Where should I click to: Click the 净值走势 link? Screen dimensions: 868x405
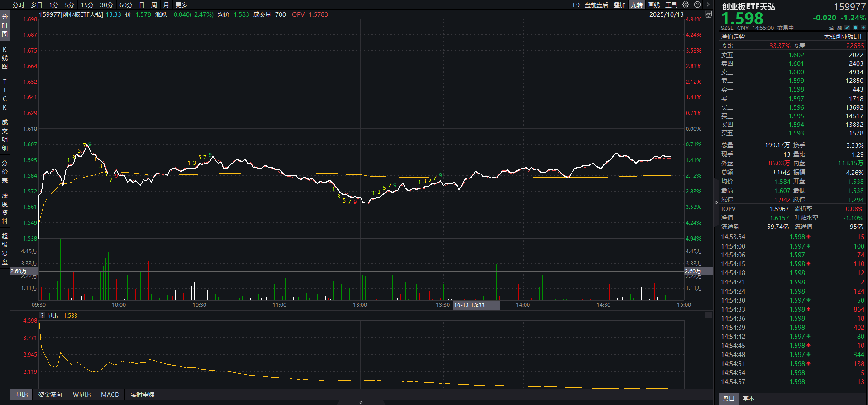pos(733,36)
